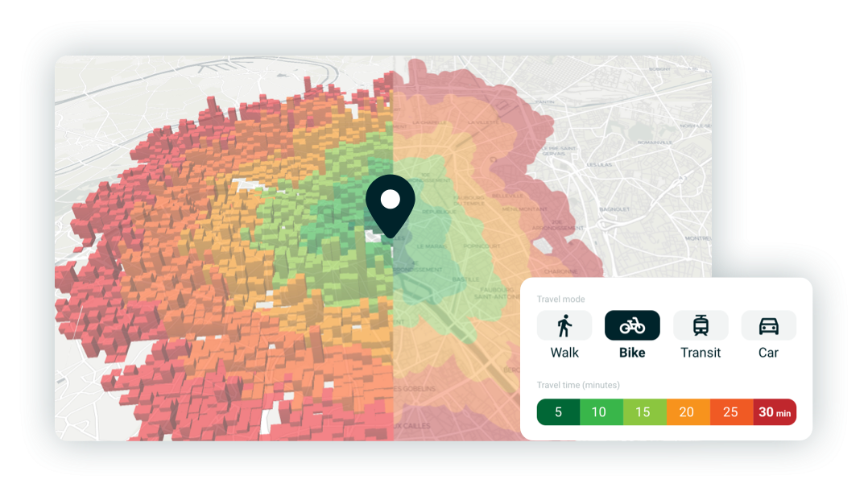Click the Walk label text
Viewport: 868px width, 496px height.
click(x=564, y=353)
